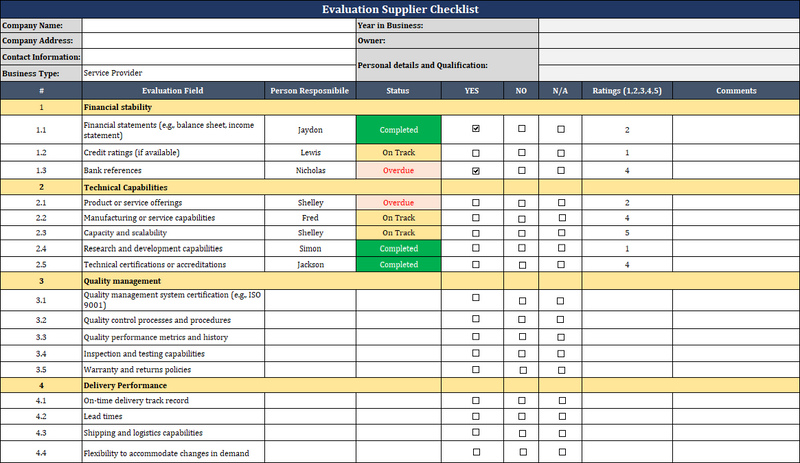
Task: Select person cell Fred
Action: 310,218
